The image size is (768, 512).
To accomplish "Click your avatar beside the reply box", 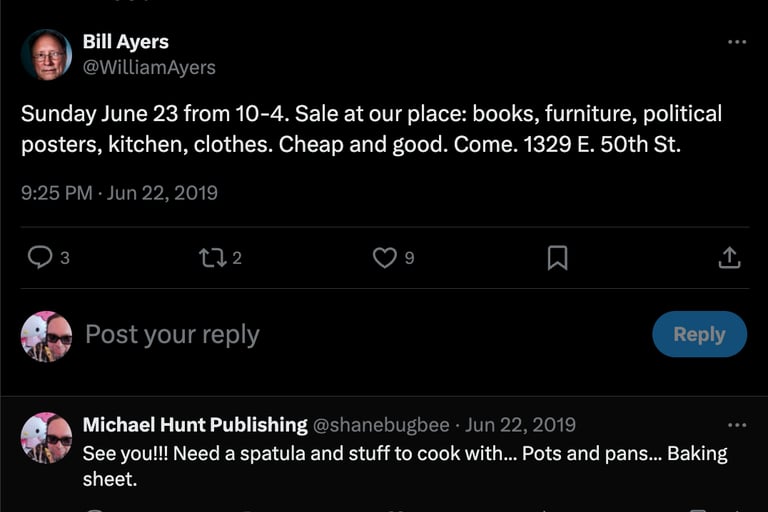I will (46, 336).
